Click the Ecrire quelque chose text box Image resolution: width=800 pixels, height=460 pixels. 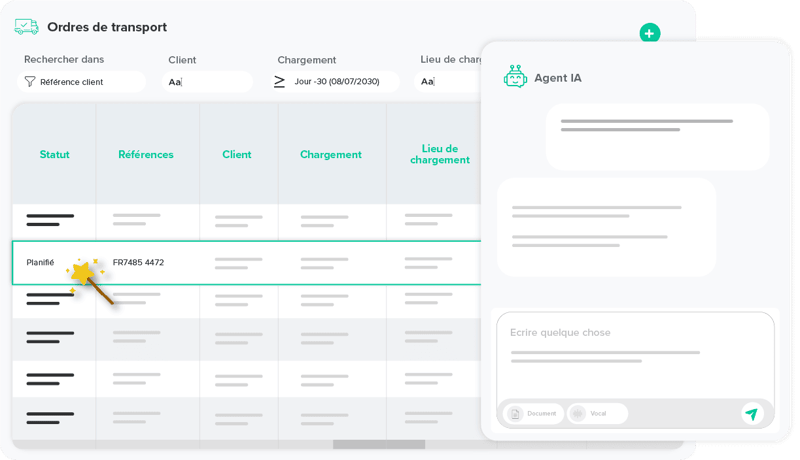click(x=634, y=343)
